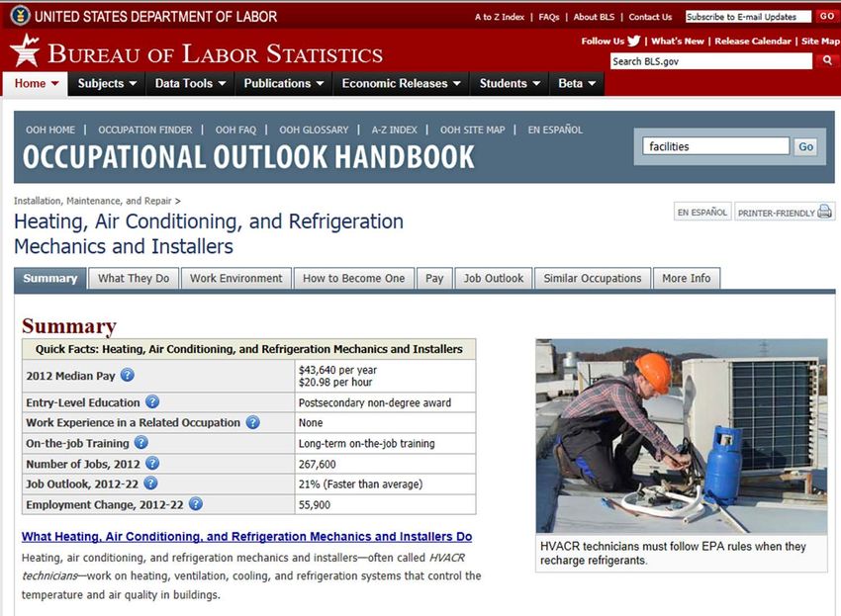
Task: Click the GO button for e-mail updates
Action: 826,16
